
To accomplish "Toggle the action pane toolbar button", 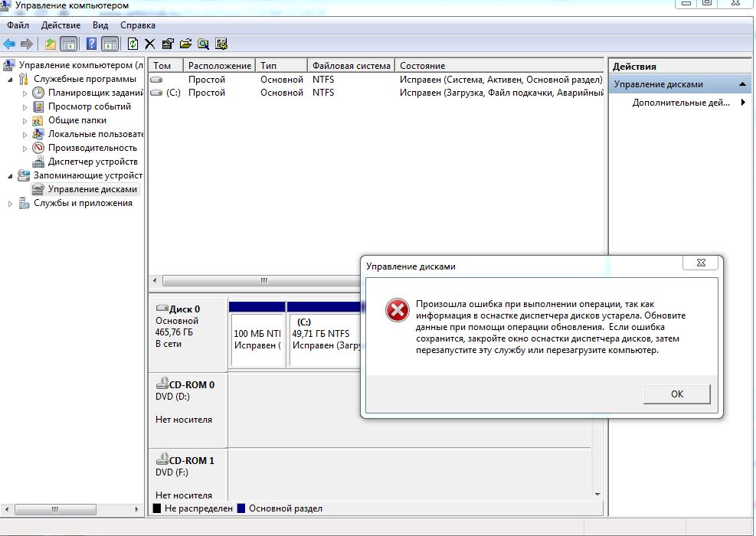I will (x=110, y=44).
